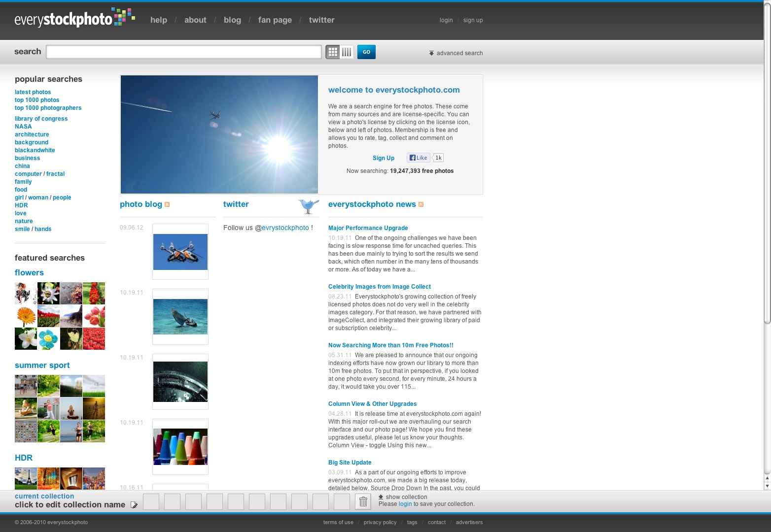Viewport: 771px width, 532px height.
Task: Click the scrollbar down arrow
Action: coord(767,486)
